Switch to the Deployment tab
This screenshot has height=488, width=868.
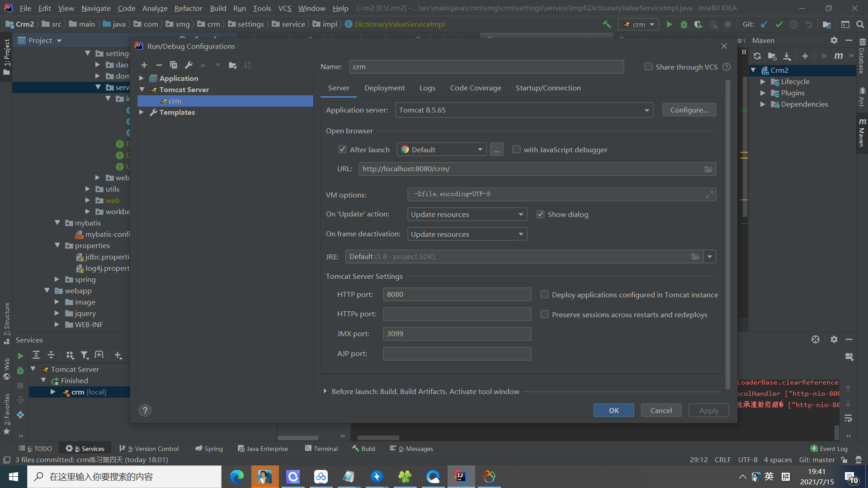pyautogui.click(x=384, y=88)
